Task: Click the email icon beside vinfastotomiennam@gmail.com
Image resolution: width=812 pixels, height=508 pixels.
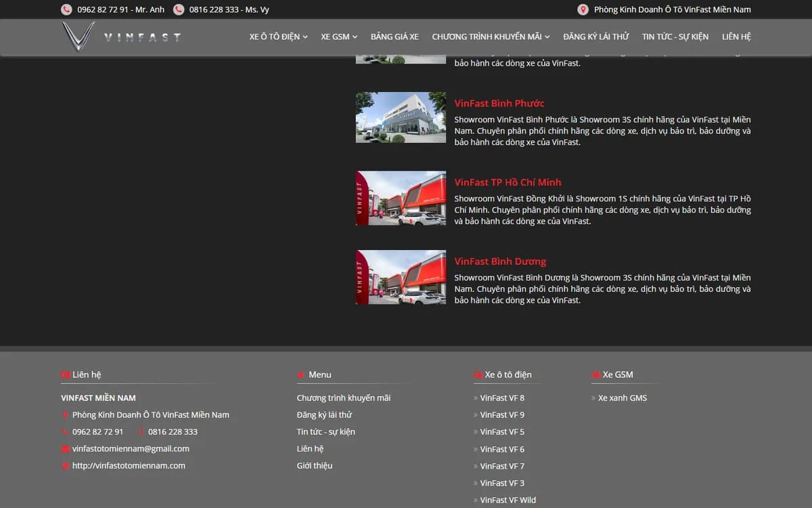Action: pyautogui.click(x=66, y=448)
